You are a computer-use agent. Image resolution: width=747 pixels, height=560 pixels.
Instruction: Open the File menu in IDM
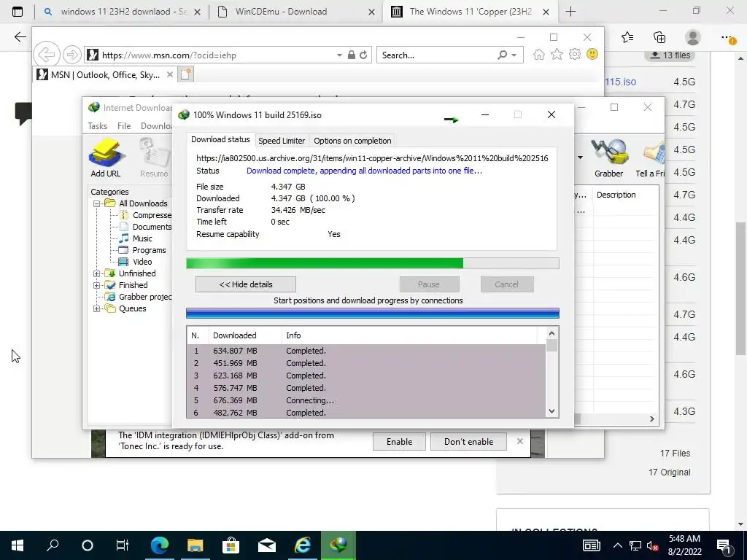(124, 125)
